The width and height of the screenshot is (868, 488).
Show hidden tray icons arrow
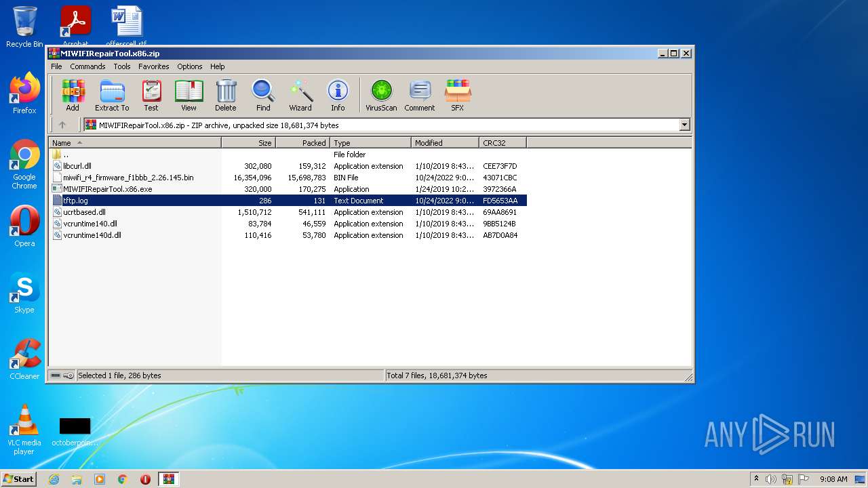pyautogui.click(x=756, y=479)
